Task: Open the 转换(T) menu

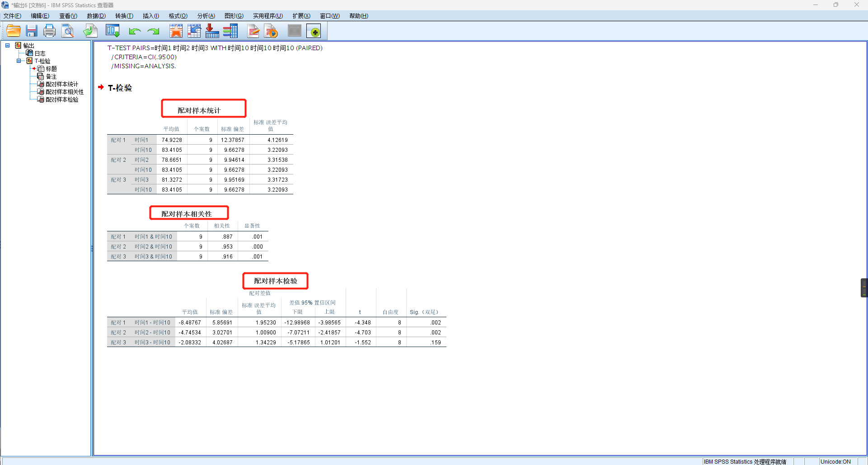Action: [x=124, y=16]
